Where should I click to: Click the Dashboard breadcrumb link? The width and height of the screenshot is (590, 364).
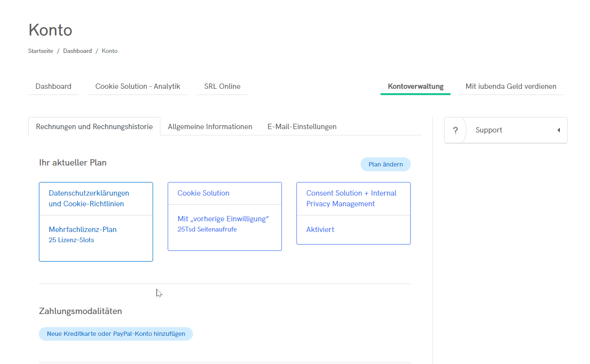click(x=77, y=51)
